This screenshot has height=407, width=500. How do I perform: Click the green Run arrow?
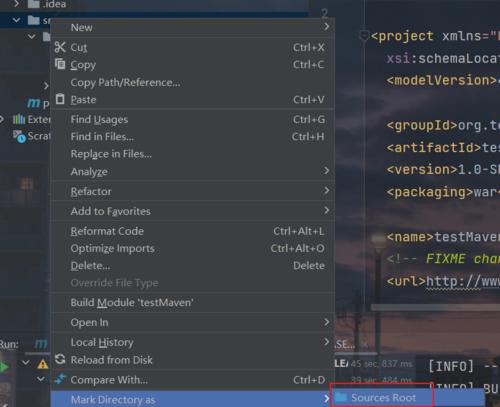(4, 367)
